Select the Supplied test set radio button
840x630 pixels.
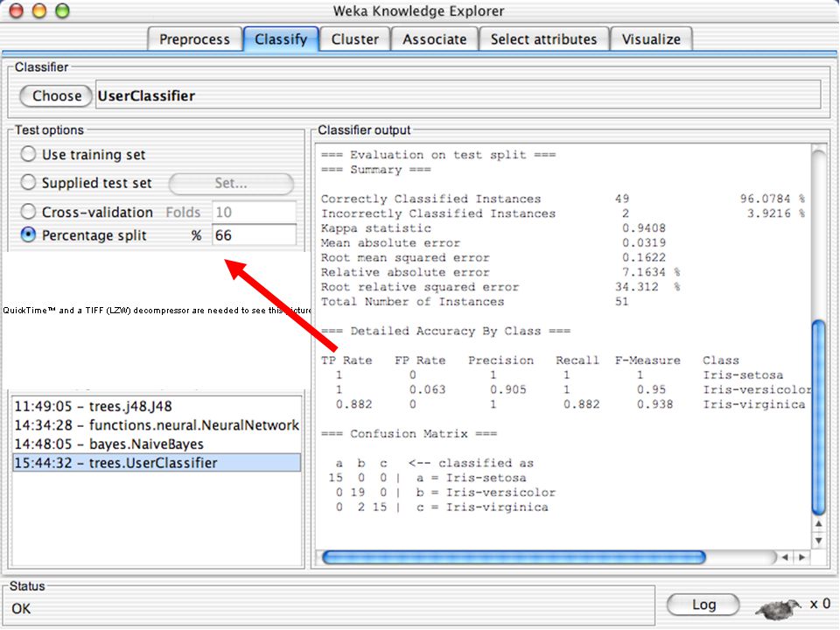28,183
